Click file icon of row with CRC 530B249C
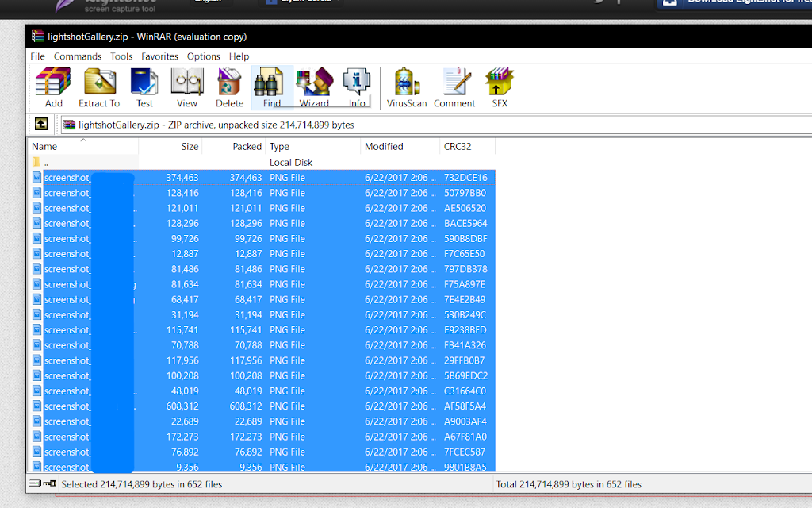The width and height of the screenshot is (812, 508). 36,314
